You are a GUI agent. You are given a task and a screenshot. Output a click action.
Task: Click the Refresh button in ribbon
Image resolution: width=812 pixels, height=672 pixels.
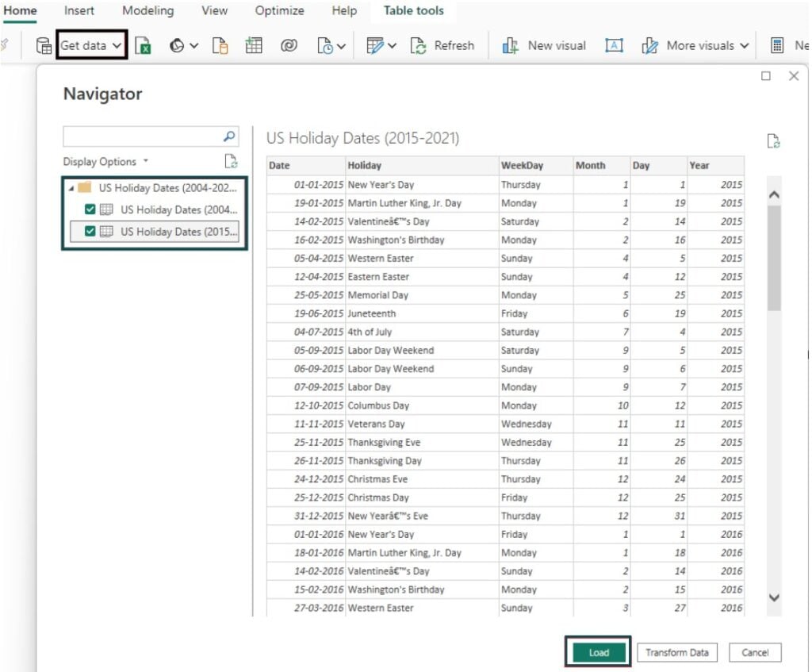(442, 45)
